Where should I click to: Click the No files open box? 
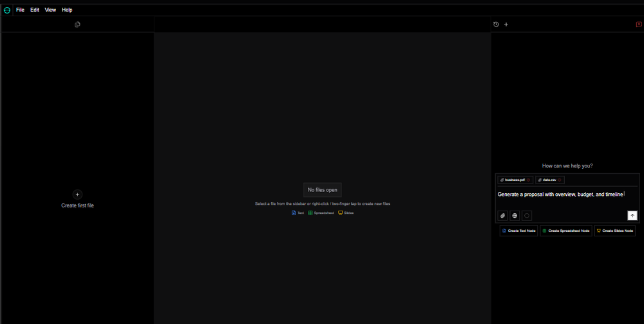(x=323, y=190)
